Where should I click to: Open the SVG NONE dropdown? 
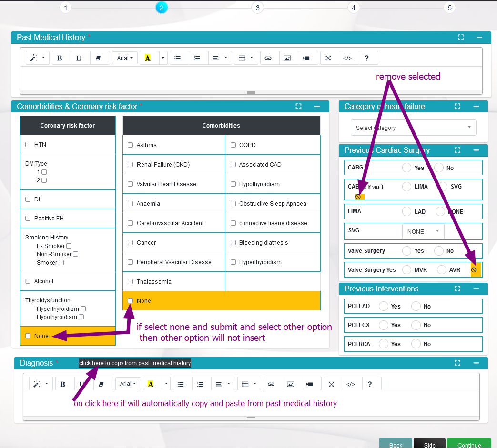pos(423,231)
